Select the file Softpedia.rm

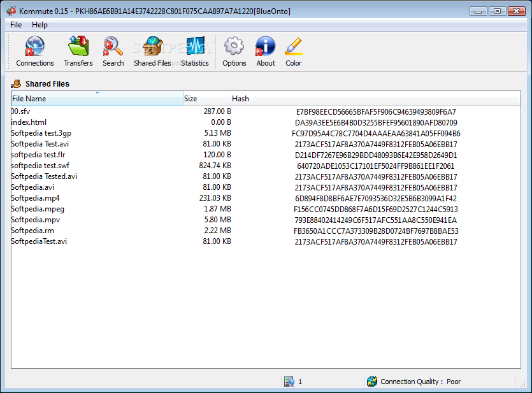(32, 231)
